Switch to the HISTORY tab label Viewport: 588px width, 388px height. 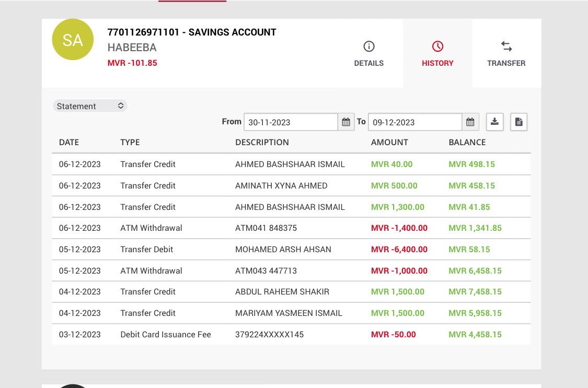tap(437, 63)
